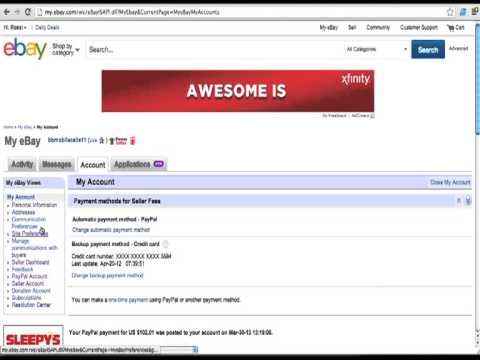Open Addresses in the sidebar
The width and height of the screenshot is (480, 360).
(x=23, y=212)
